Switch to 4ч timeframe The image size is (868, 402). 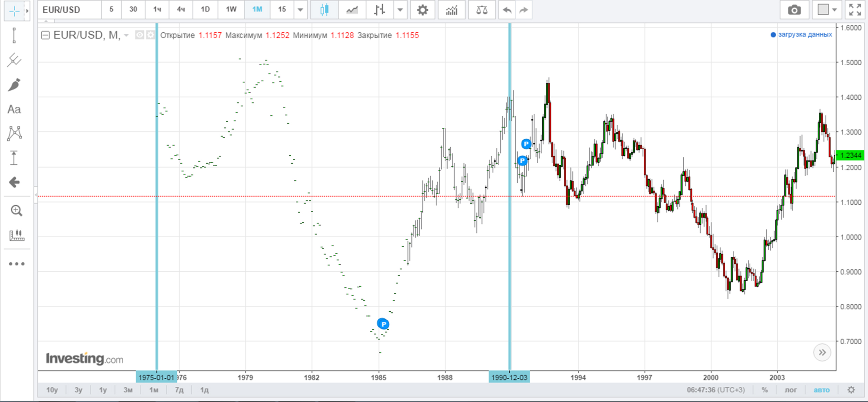[x=181, y=9]
